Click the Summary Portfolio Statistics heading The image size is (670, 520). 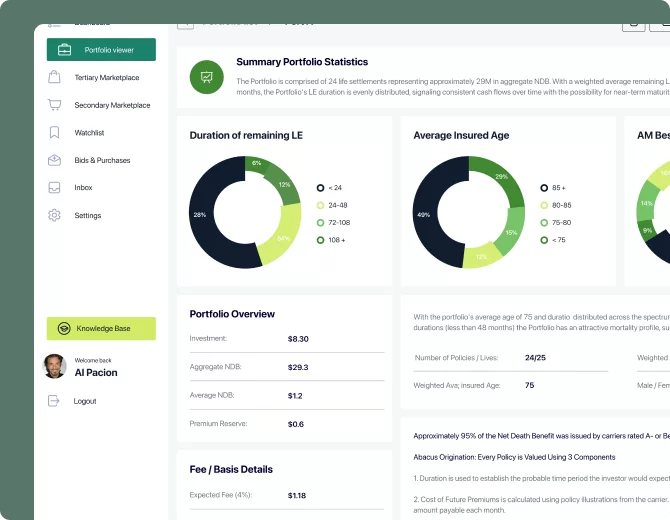pos(302,62)
